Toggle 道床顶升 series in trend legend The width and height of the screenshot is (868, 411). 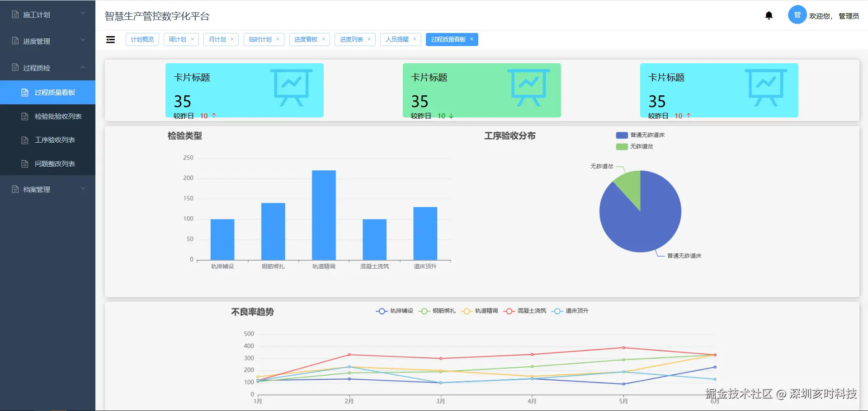click(570, 311)
